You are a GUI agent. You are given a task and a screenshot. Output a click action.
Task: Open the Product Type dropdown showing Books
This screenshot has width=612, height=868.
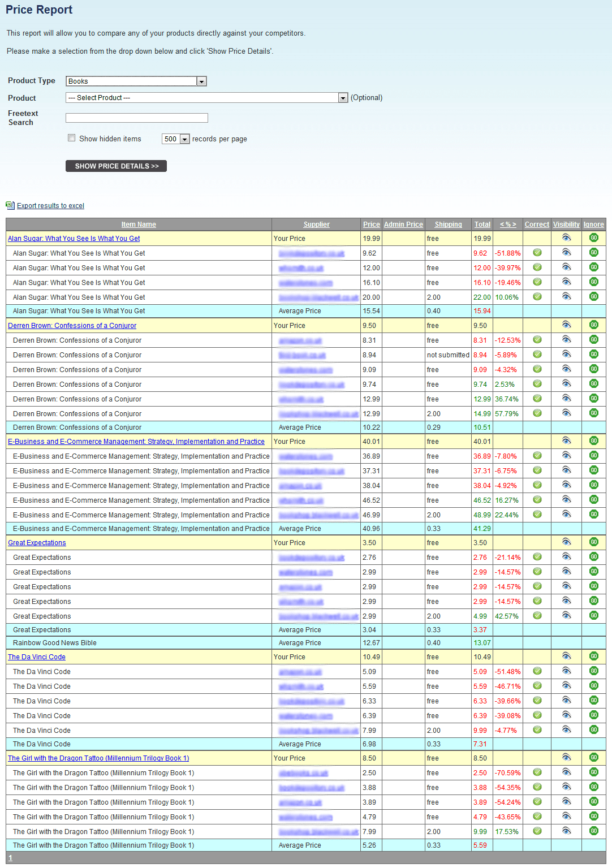pos(201,81)
